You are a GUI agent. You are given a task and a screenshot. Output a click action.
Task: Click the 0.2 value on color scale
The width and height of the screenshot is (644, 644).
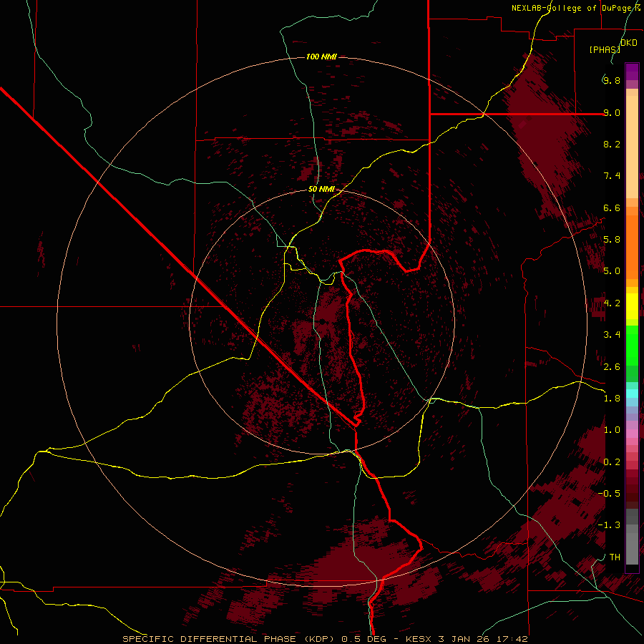(612, 462)
